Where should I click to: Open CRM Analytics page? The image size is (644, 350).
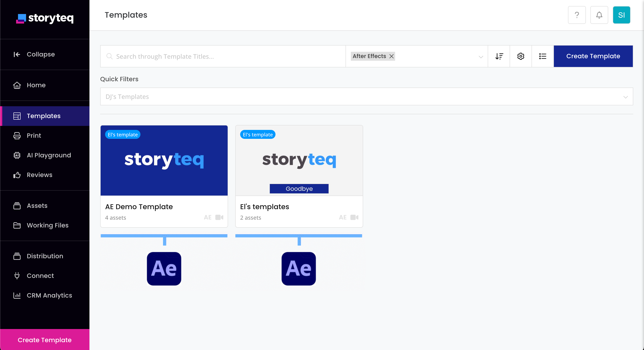point(49,295)
